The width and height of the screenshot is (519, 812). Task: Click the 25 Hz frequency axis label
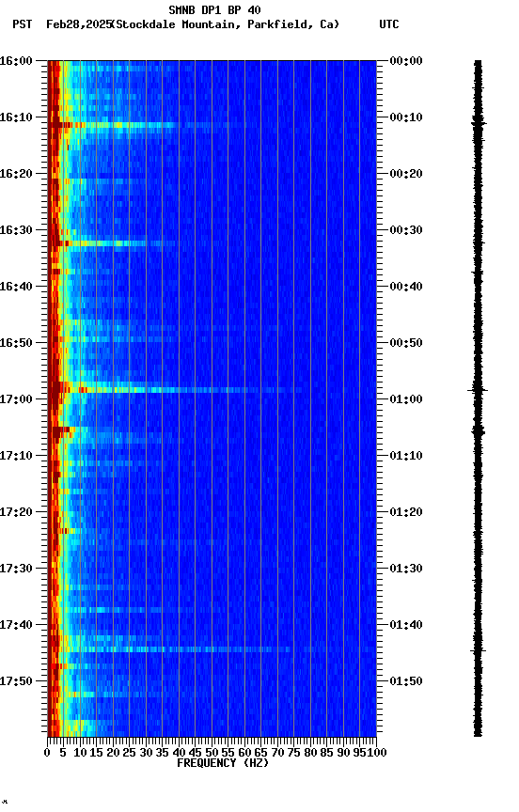coord(129,753)
